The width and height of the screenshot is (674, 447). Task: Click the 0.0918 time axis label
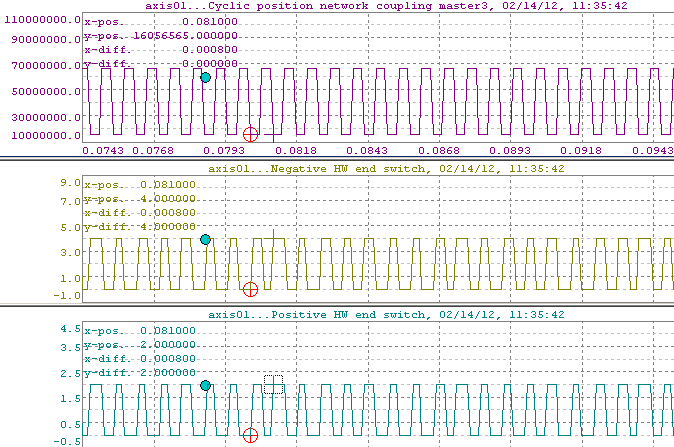581,151
